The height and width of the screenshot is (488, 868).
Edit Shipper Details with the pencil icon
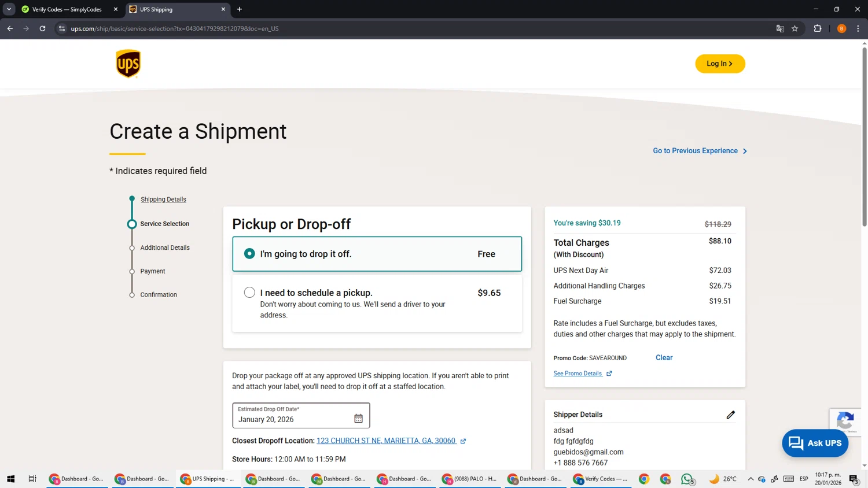pyautogui.click(x=730, y=415)
